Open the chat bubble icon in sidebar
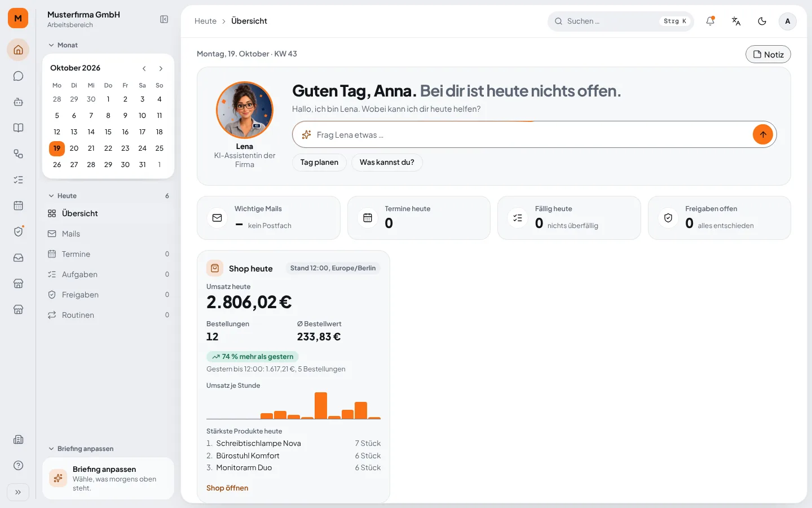This screenshot has width=812, height=508. click(18, 76)
